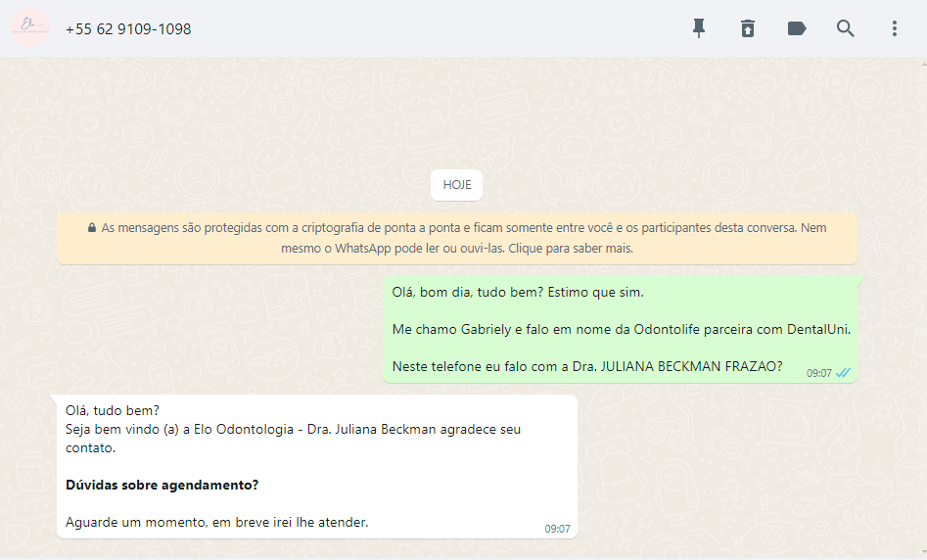Screen dimensions: 927x560
Task: Click 09:07 timestamp on received message
Action: [557, 529]
